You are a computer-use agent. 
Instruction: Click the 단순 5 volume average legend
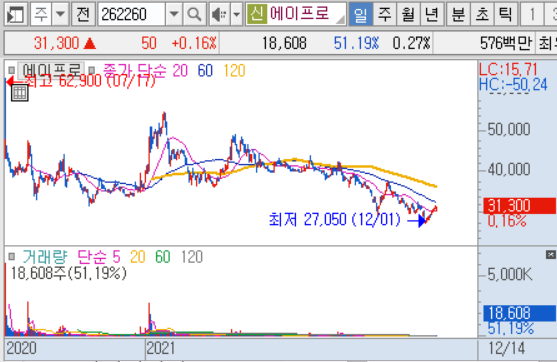click(99, 256)
